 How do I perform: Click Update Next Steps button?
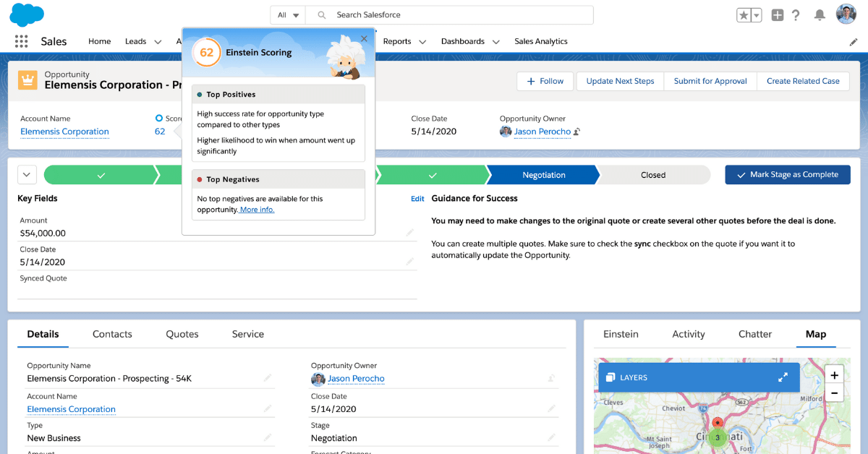point(620,81)
